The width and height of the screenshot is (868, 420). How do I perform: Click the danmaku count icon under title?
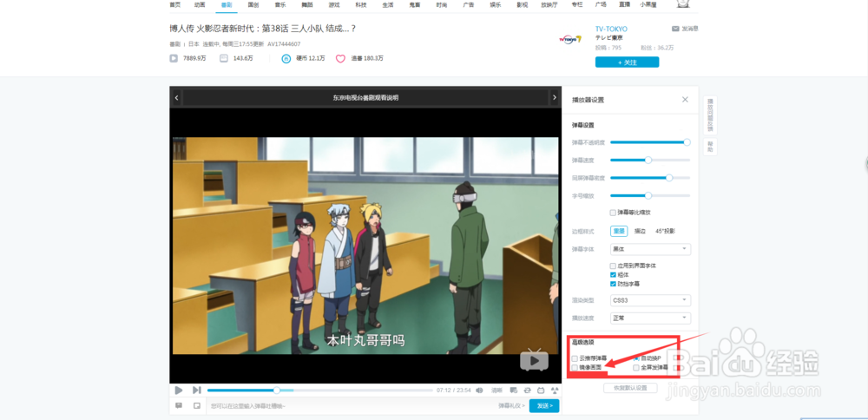224,58
